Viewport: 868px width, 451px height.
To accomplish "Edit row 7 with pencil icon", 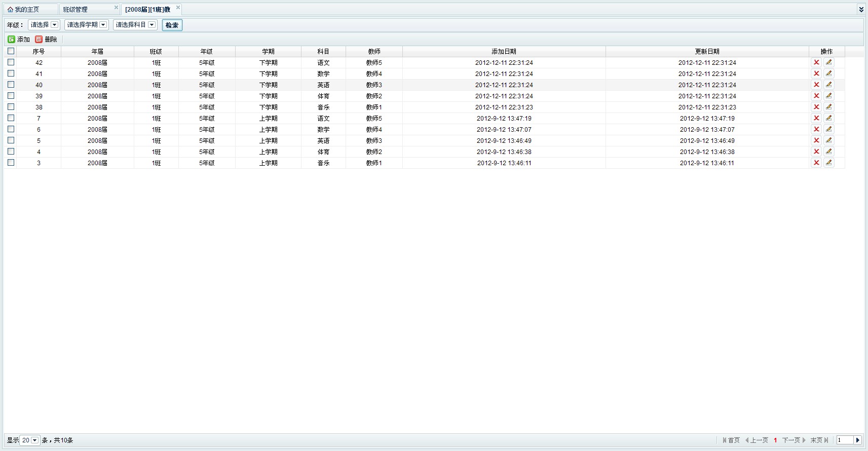I will [x=828, y=118].
